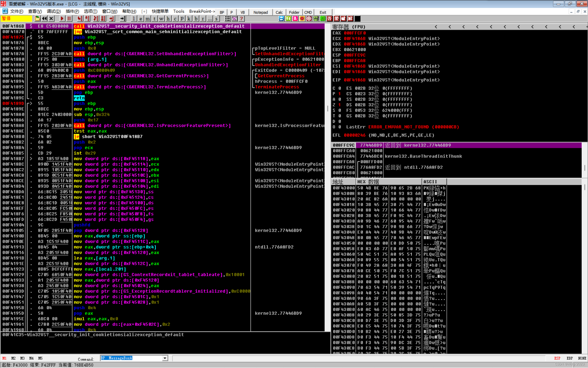Open the Call stack with the 'k' button
This screenshot has width=588, height=368.
point(189,18)
